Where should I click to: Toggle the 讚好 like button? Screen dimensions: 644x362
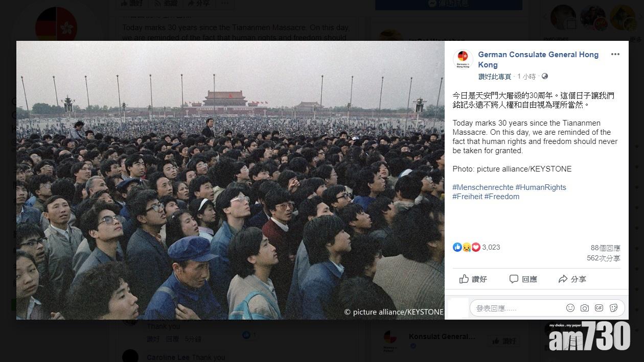coord(473,279)
